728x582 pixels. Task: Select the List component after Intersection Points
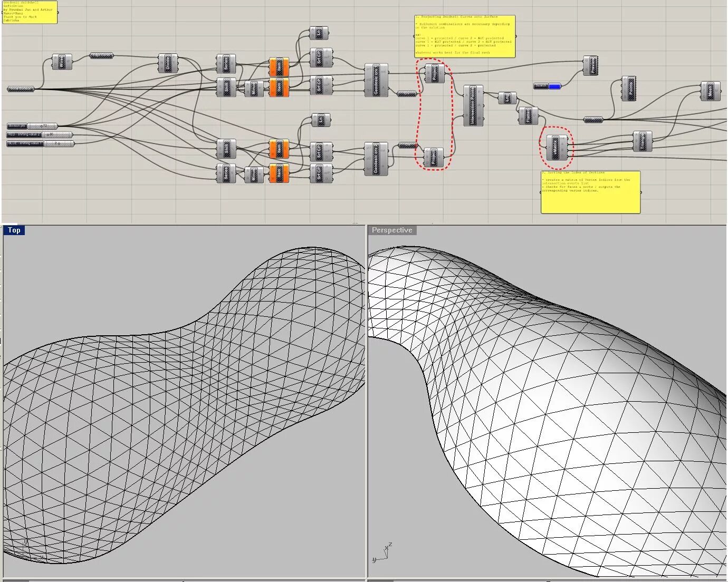[x=507, y=98]
